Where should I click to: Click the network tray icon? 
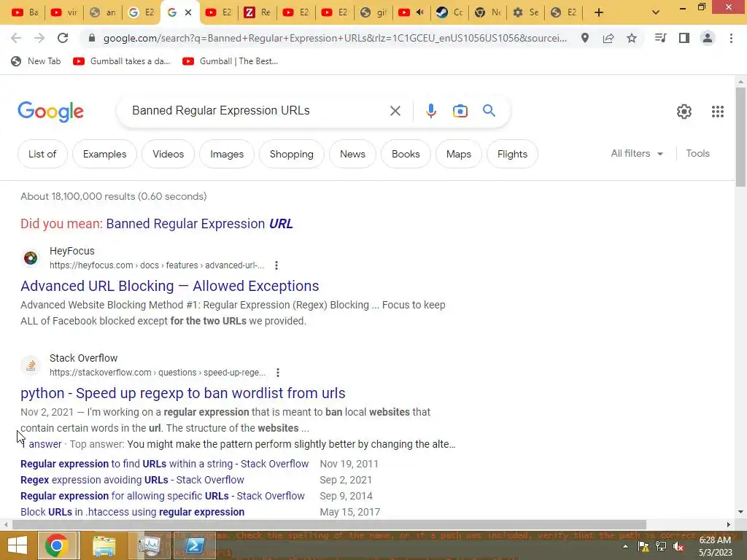tap(661, 546)
